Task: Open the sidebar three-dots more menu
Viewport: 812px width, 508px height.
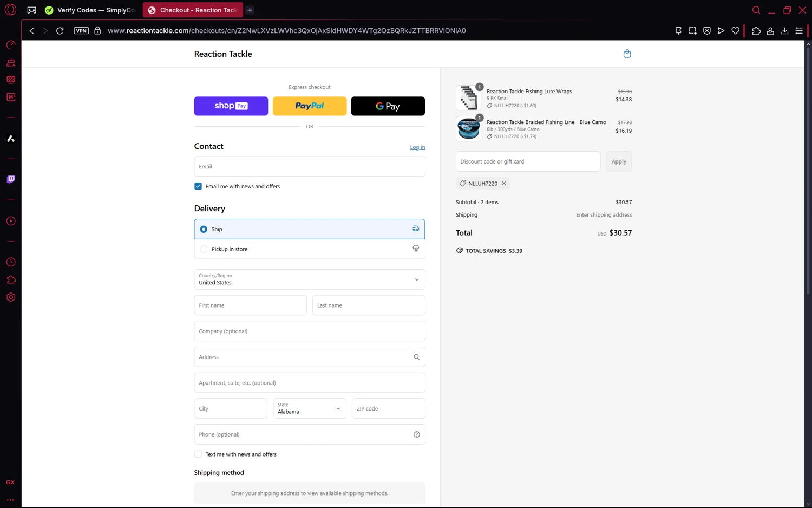Action: click(10, 500)
